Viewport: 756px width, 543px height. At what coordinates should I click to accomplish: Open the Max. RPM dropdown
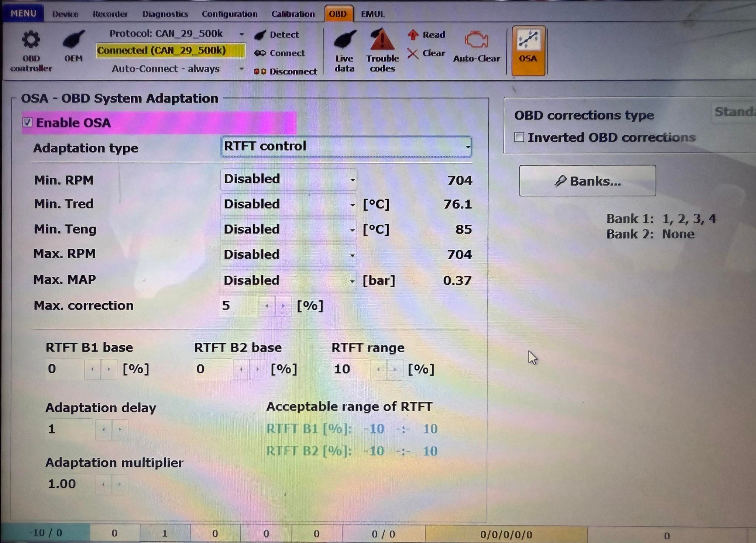289,255
